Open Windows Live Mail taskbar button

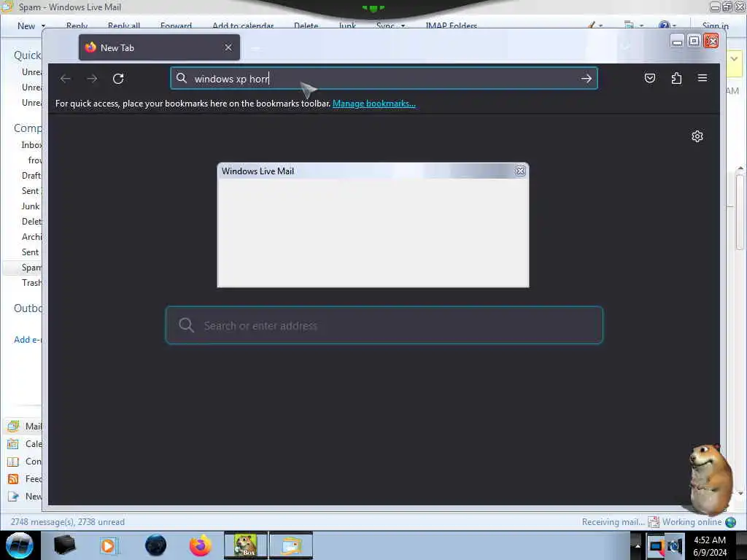coord(292,545)
